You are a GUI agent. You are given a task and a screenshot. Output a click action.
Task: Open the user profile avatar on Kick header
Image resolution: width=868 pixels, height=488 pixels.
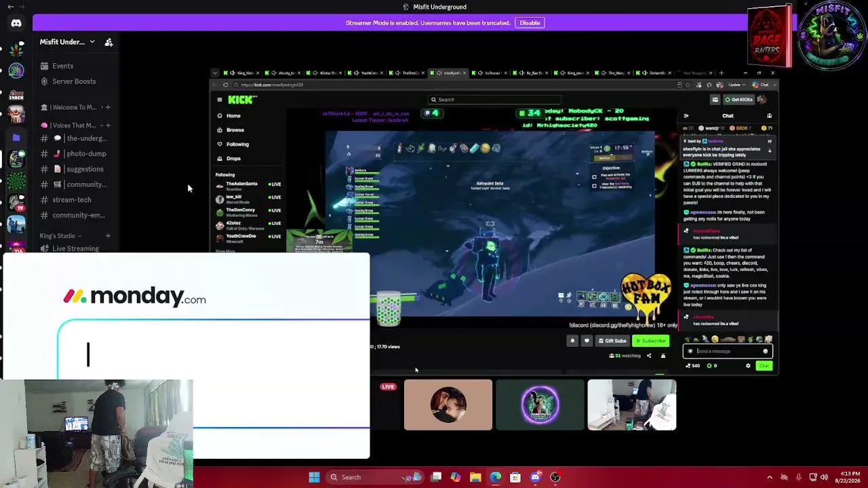[x=762, y=100]
